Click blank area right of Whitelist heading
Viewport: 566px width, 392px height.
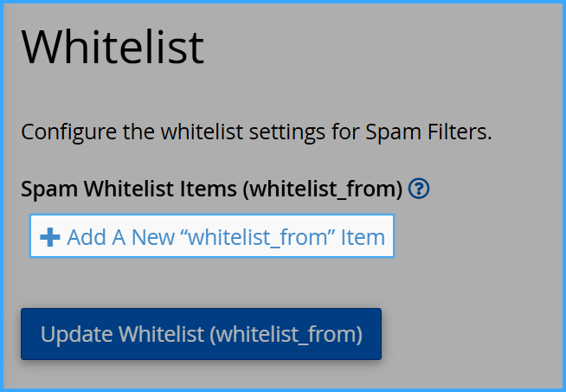click(x=383, y=48)
